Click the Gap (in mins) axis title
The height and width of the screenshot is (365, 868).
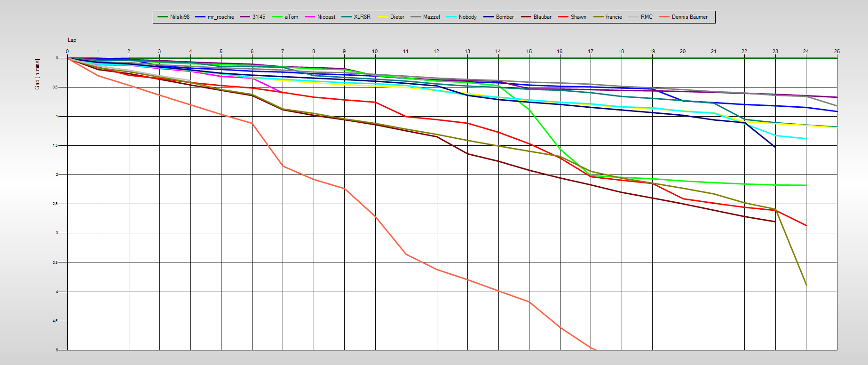coord(37,74)
